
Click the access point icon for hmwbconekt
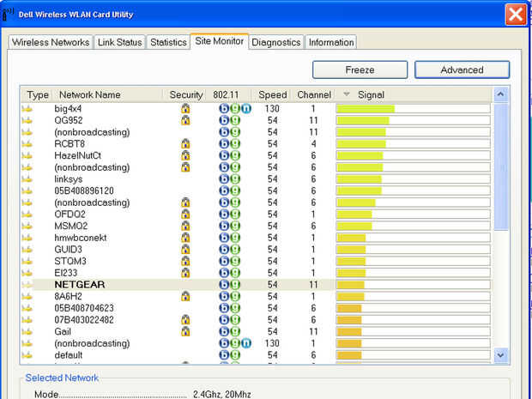[27, 238]
